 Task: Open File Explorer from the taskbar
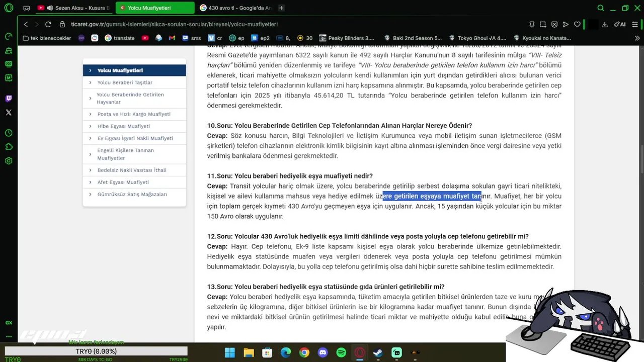coord(249,352)
